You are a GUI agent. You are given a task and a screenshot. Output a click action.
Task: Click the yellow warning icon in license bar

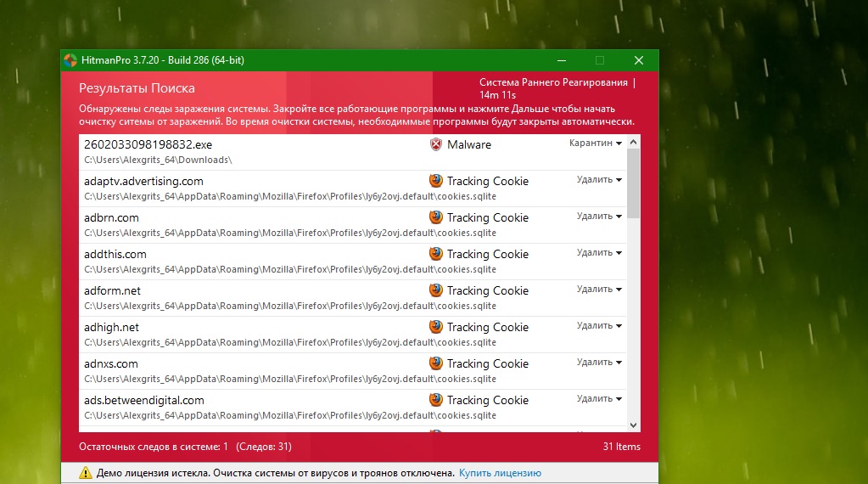pyautogui.click(x=85, y=473)
